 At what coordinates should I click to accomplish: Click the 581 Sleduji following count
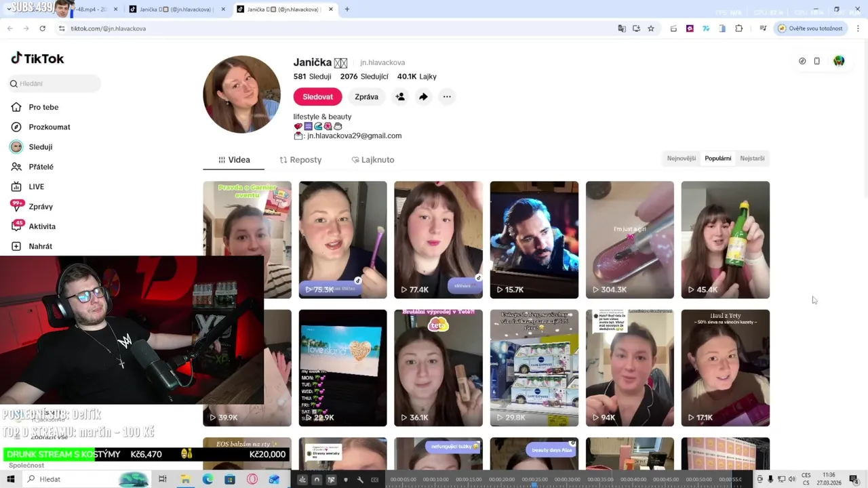[x=312, y=77]
